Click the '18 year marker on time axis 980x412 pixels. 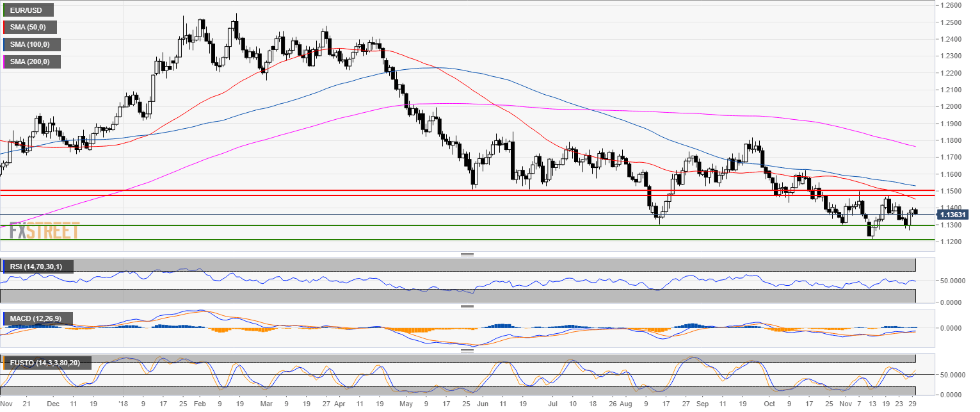122,405
